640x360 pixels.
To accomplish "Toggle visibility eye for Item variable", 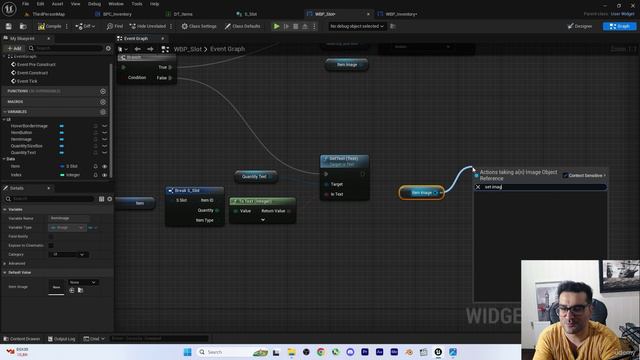I will (105, 167).
